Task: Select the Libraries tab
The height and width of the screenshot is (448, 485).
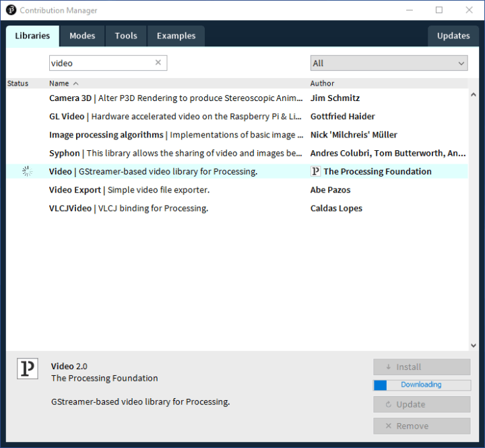Action: (32, 36)
